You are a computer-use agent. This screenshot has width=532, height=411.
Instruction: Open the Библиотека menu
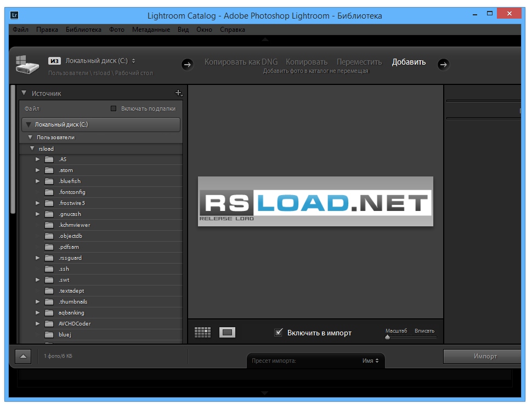83,30
